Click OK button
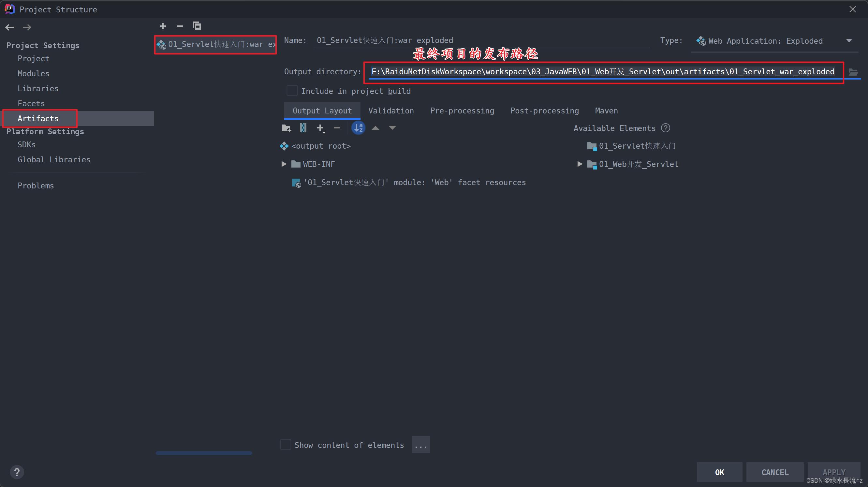The image size is (868, 487). (719, 472)
